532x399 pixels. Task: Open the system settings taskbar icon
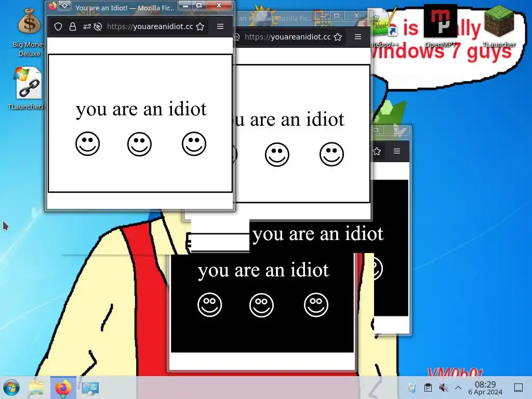pos(90,388)
